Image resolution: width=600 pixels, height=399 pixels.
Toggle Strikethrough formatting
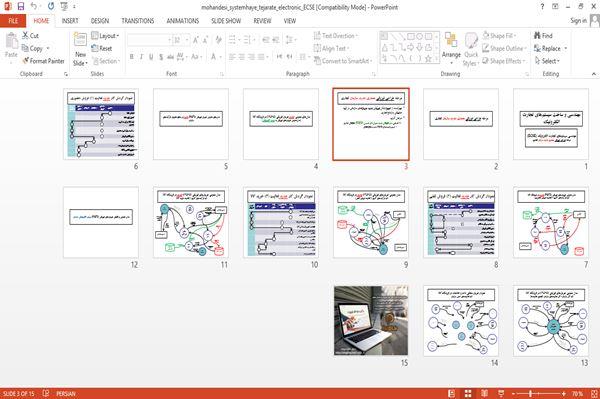point(170,57)
